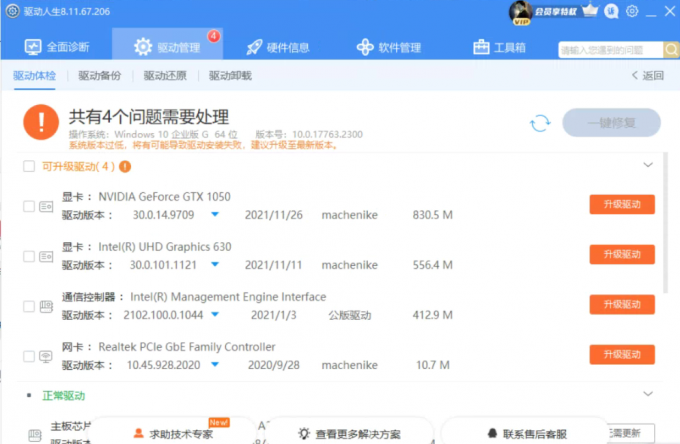
Task: Click 求助技术专家 button
Action: (173, 434)
